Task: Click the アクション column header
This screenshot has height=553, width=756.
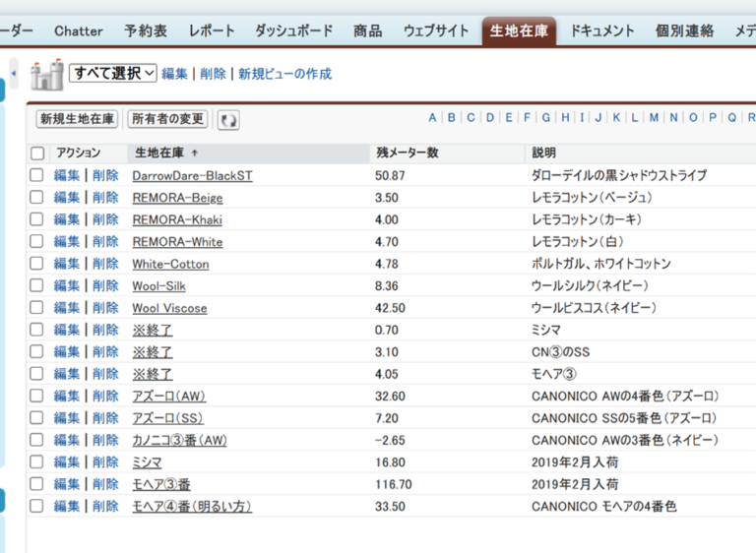Action: coord(79,154)
